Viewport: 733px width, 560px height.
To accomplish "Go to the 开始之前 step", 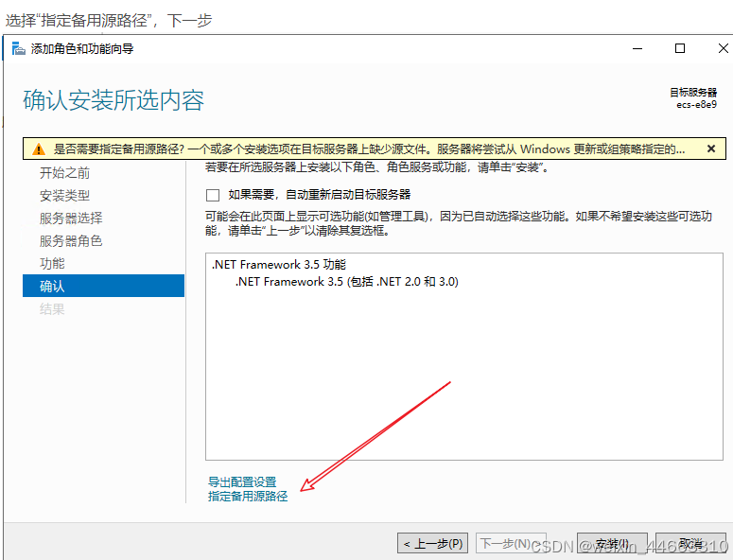I will (65, 173).
